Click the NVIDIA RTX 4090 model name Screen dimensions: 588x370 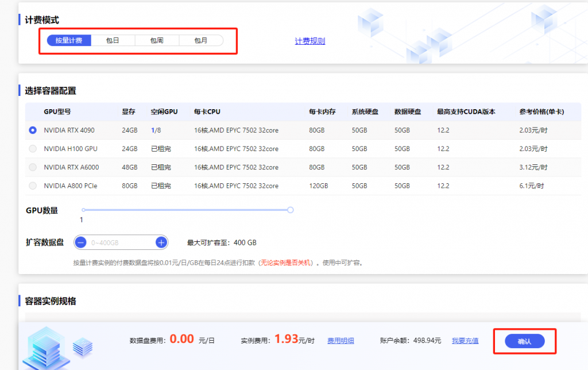click(69, 130)
